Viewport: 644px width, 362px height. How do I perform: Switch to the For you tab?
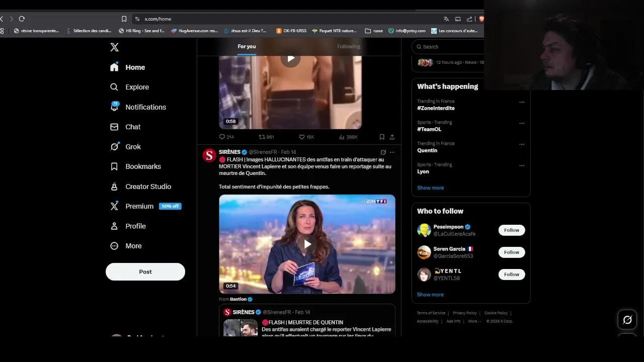click(x=247, y=46)
